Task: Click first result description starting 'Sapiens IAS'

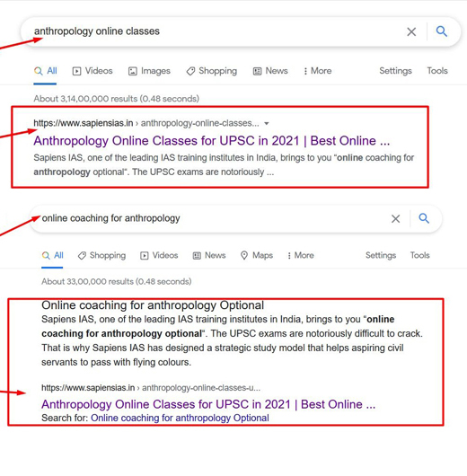Action: point(224,165)
